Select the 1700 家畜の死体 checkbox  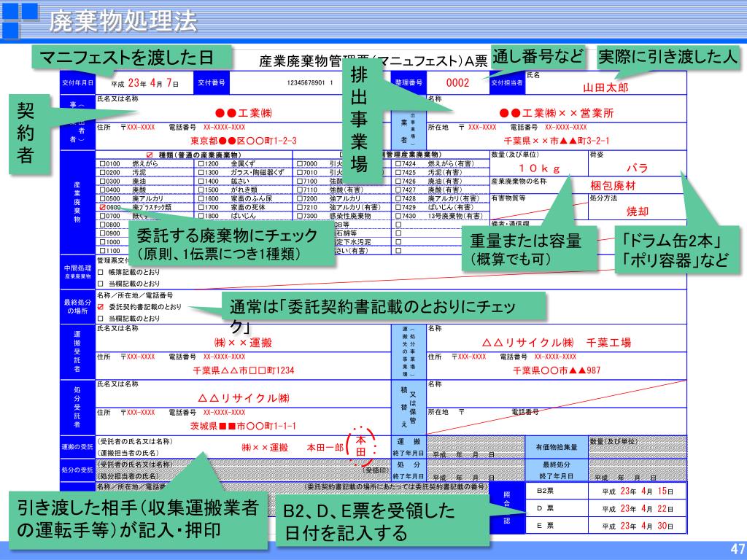coord(201,208)
